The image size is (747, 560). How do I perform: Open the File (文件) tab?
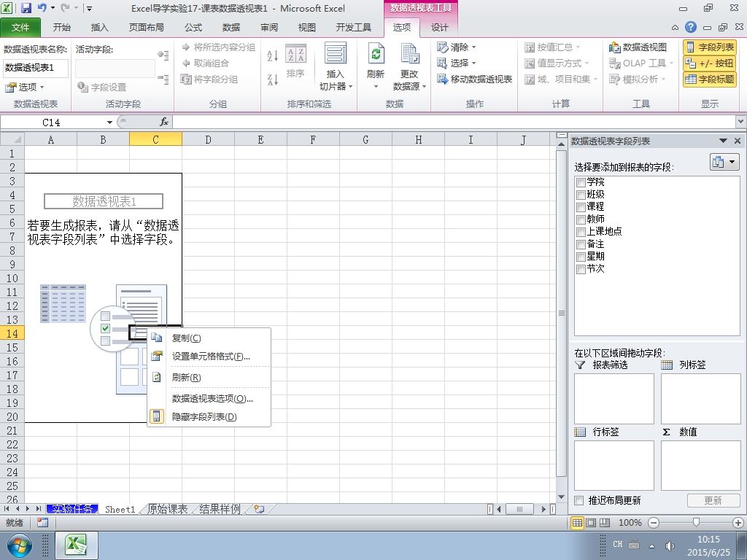pyautogui.click(x=20, y=27)
